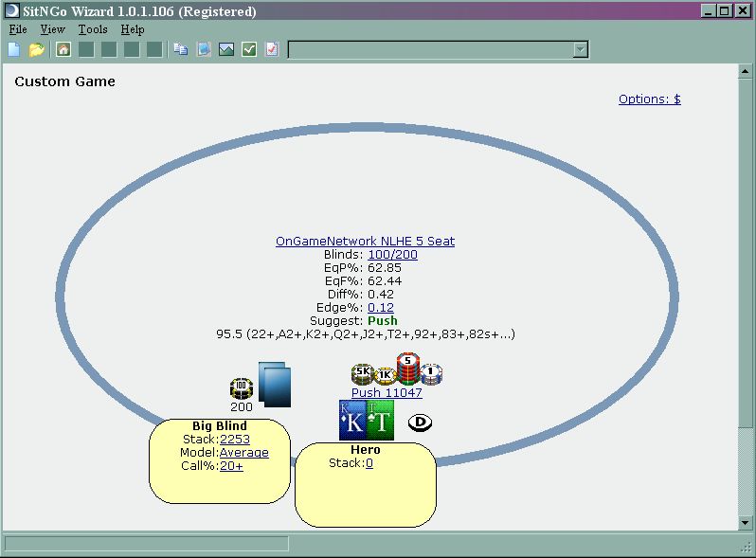This screenshot has height=558, width=756.
Task: Click the Big Blind stack 2253 value
Action: [234, 439]
